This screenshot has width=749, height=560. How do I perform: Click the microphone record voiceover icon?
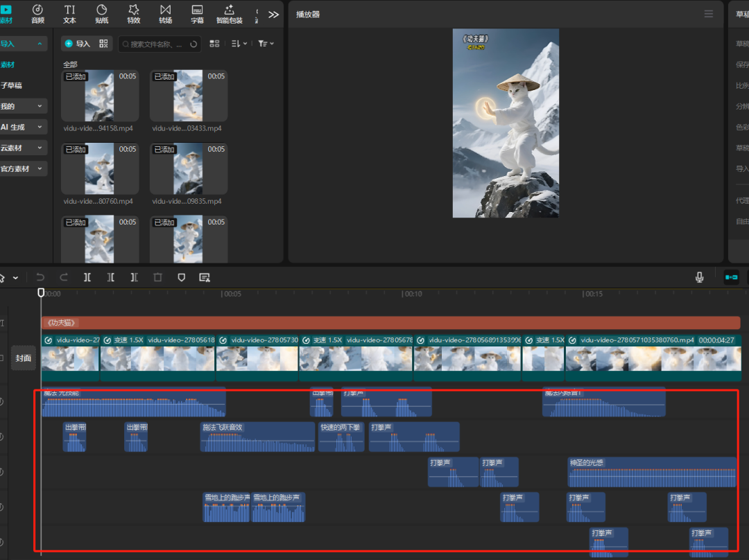700,277
